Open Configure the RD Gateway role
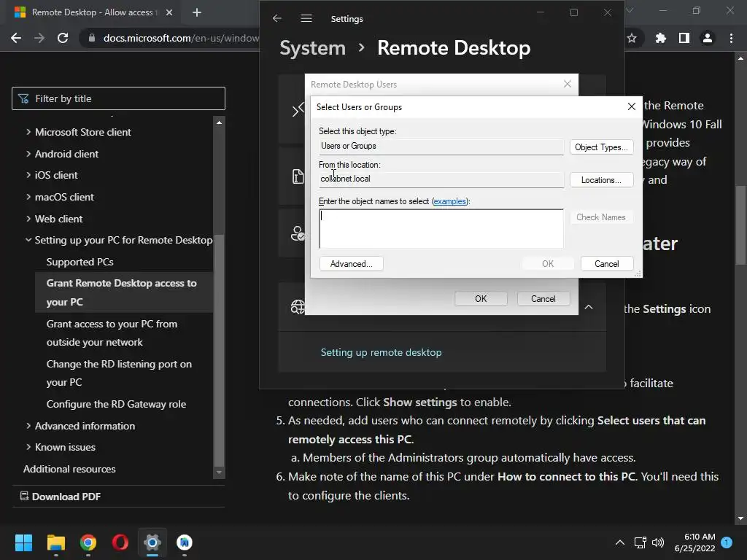The height and width of the screenshot is (560, 747). click(x=116, y=404)
